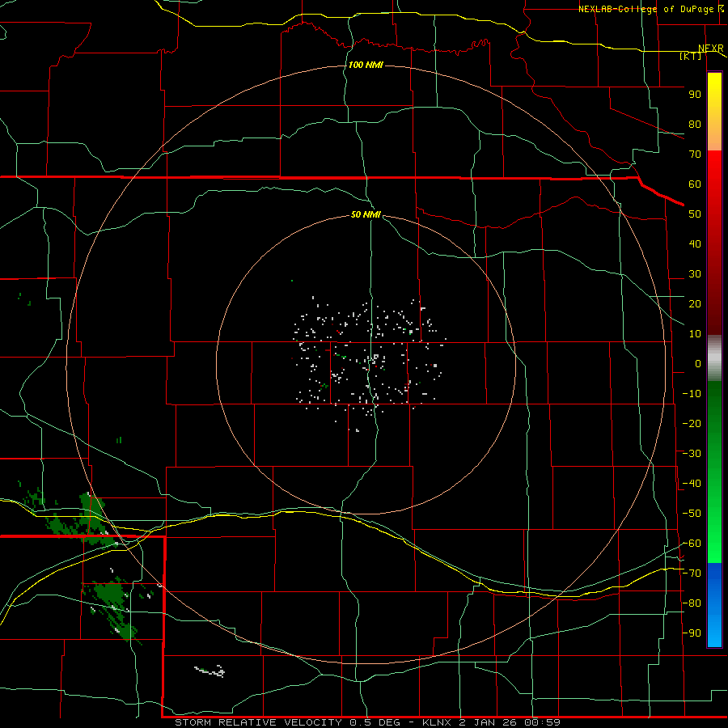Click the -10 value on velocity scale
The height and width of the screenshot is (728, 728).
click(692, 394)
